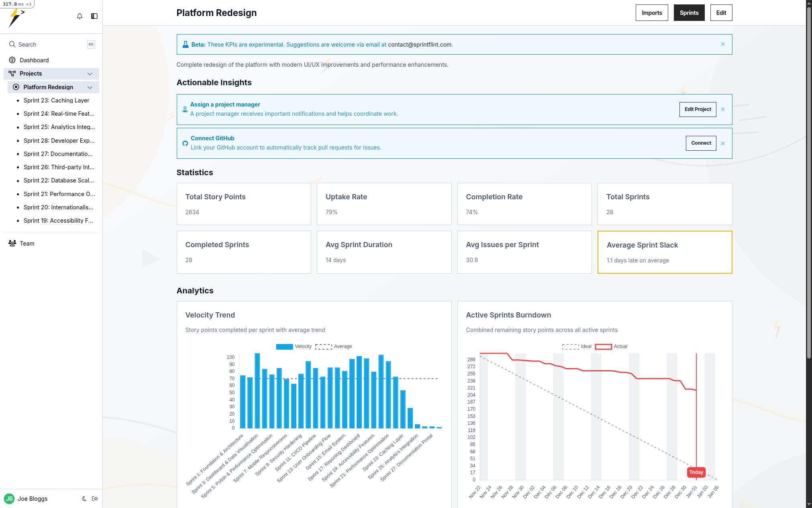
Task: Collapse the Projects section chevron
Action: click(90, 74)
